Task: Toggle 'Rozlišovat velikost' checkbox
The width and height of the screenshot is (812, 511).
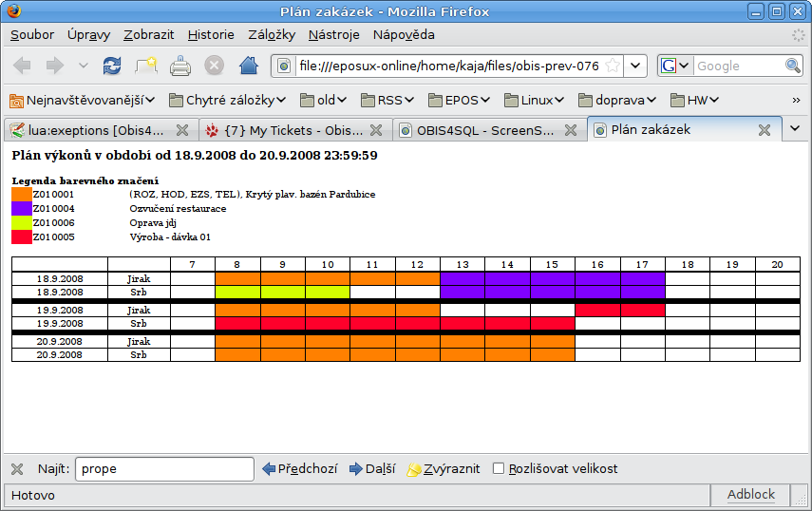Action: click(x=499, y=469)
